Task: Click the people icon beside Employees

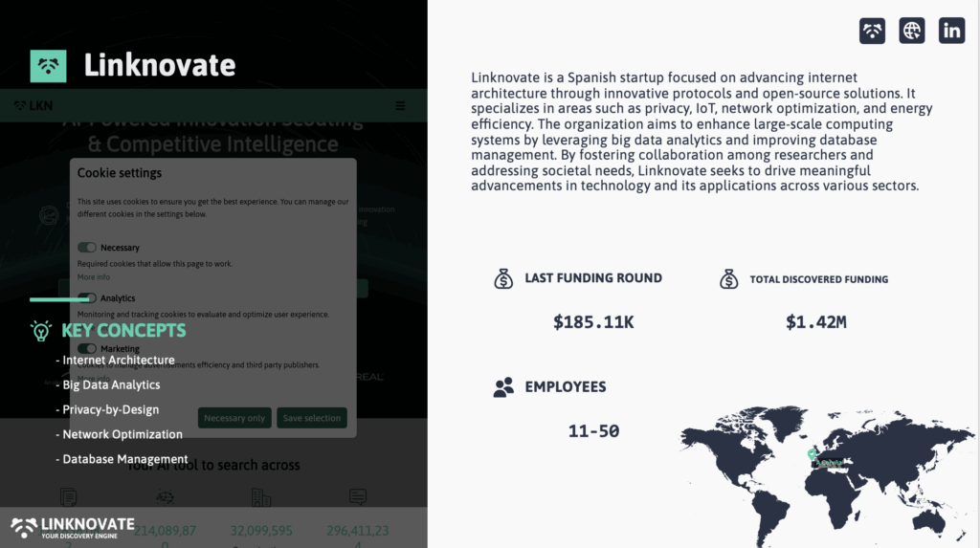Action: point(503,387)
